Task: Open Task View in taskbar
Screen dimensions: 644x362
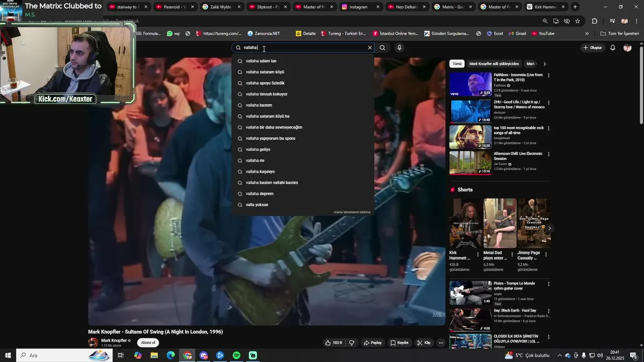Action: coord(121,355)
